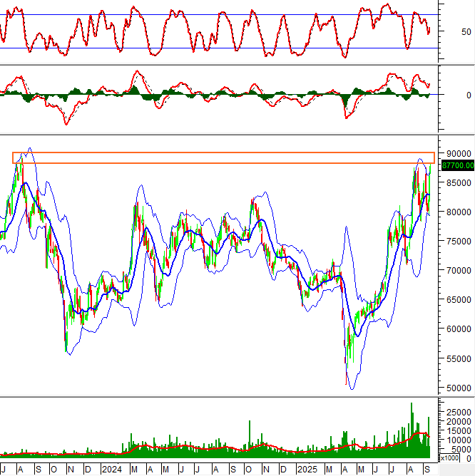Click the 15000 volume axis label
This screenshot has width=475, height=476.
pos(459,430)
